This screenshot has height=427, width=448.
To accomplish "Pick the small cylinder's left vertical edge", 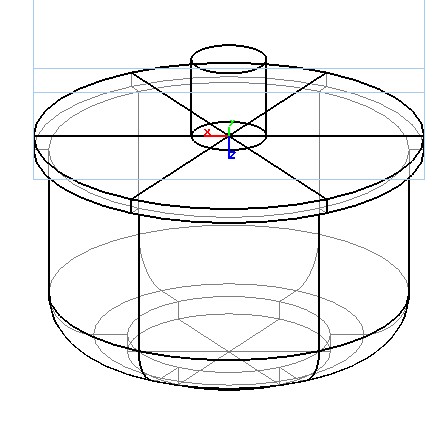I will click(x=191, y=97).
